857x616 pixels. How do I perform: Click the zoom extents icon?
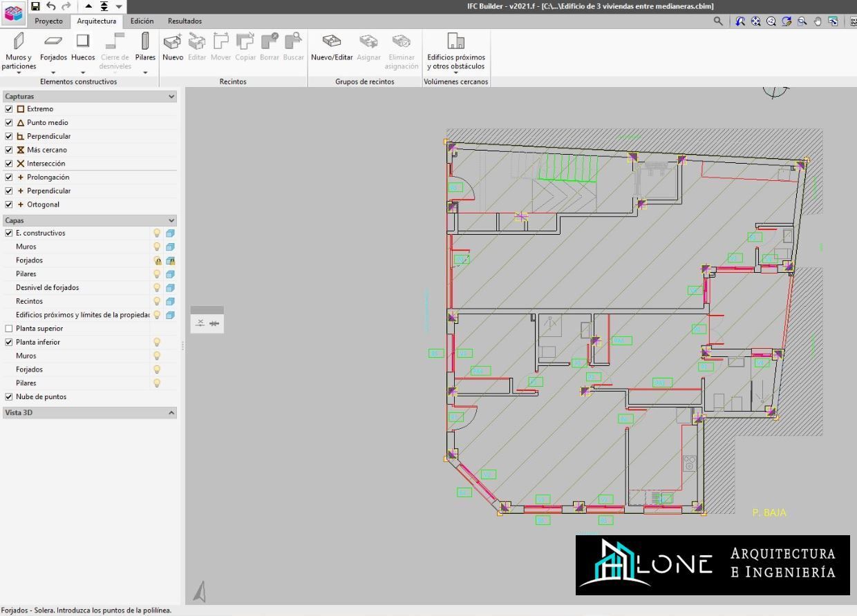756,21
